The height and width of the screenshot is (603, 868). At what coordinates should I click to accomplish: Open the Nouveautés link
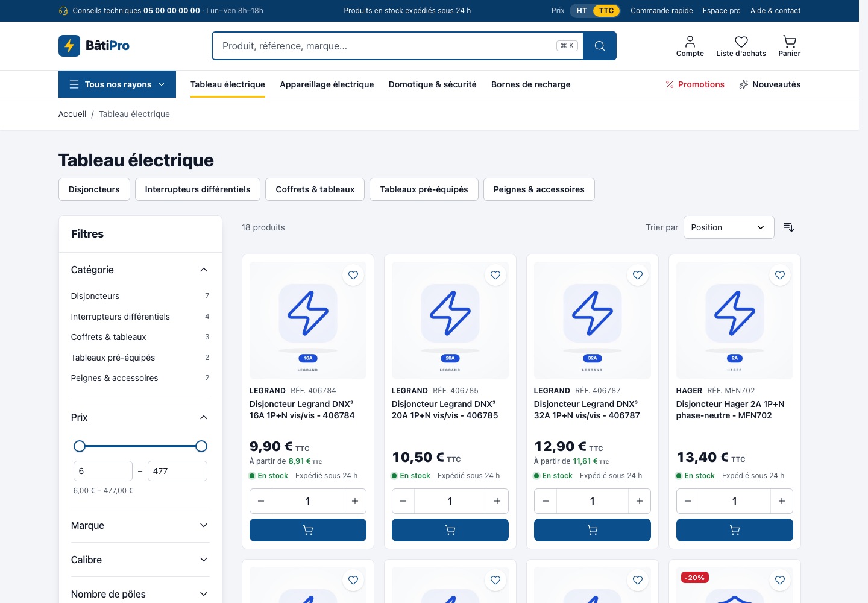tap(770, 84)
